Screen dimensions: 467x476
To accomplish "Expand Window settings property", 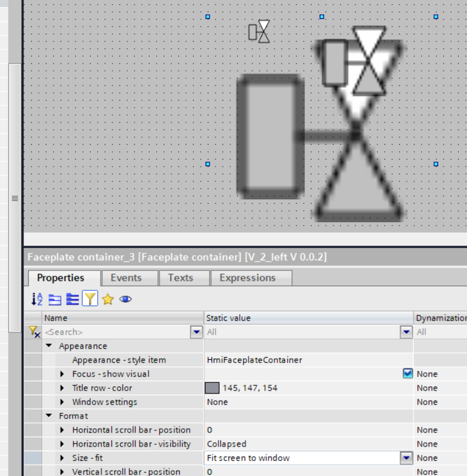I will pyautogui.click(x=62, y=402).
